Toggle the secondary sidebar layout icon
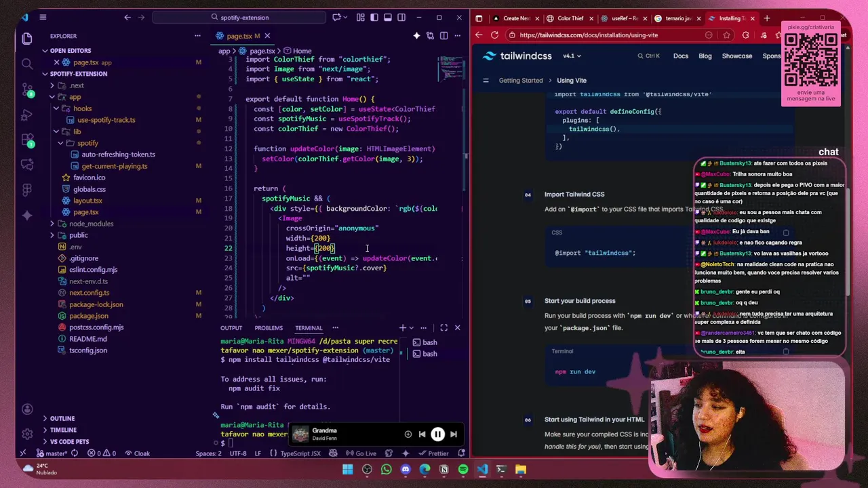 coord(401,18)
